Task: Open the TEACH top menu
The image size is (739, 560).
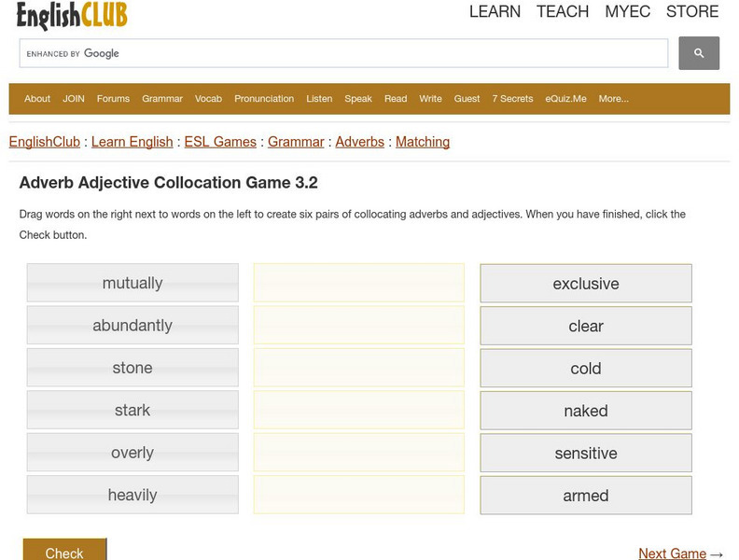Action: point(563,11)
